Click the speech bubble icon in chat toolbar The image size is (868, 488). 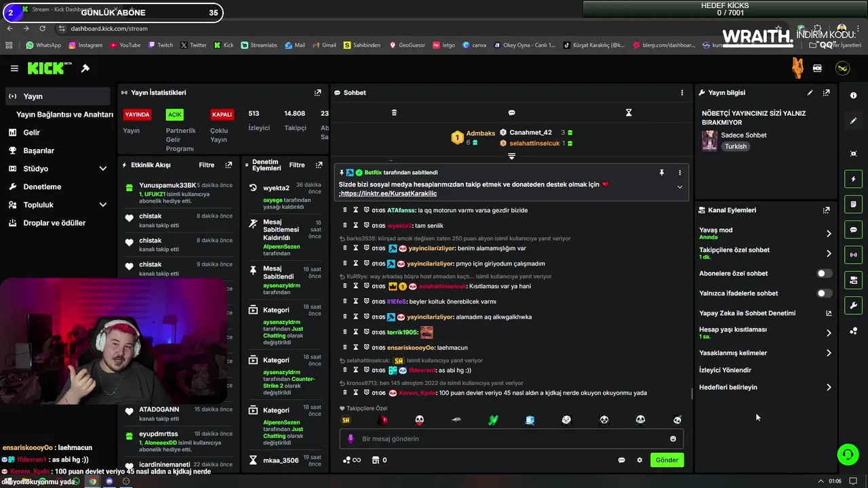point(511,113)
